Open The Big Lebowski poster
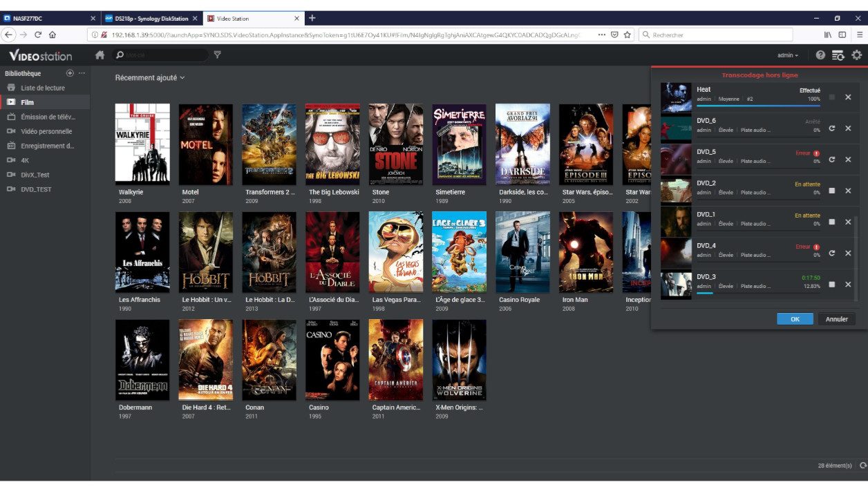The image size is (868, 489). [332, 144]
